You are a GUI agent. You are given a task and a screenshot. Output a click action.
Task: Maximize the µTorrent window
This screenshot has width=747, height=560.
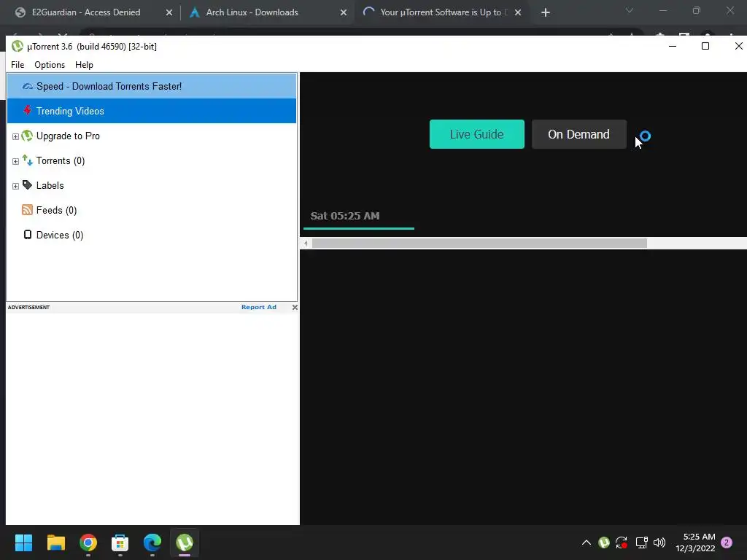(x=705, y=46)
